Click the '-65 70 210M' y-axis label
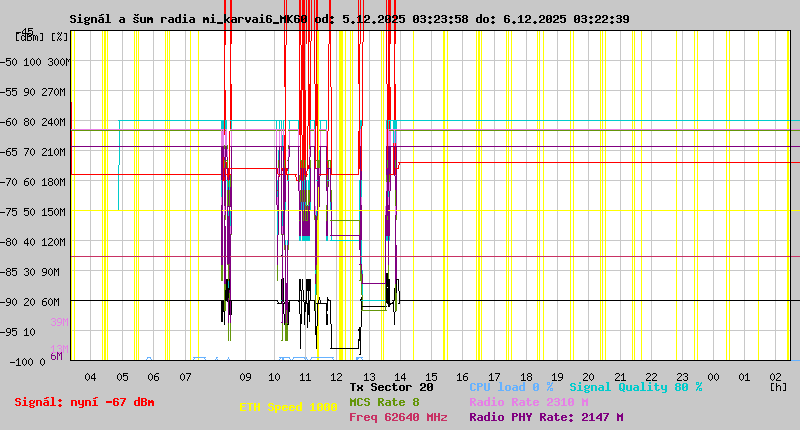 click(x=33, y=152)
